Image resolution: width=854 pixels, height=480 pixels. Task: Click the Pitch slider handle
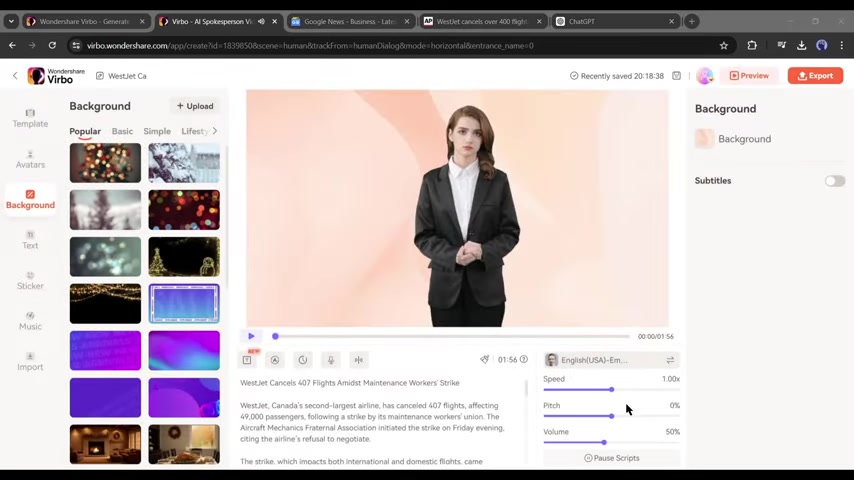coord(611,416)
